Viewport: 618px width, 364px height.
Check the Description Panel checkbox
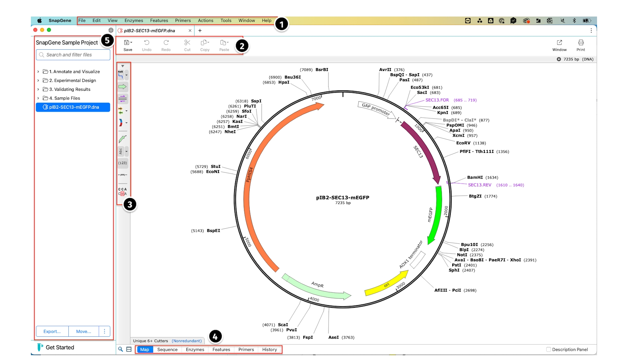pyautogui.click(x=549, y=349)
